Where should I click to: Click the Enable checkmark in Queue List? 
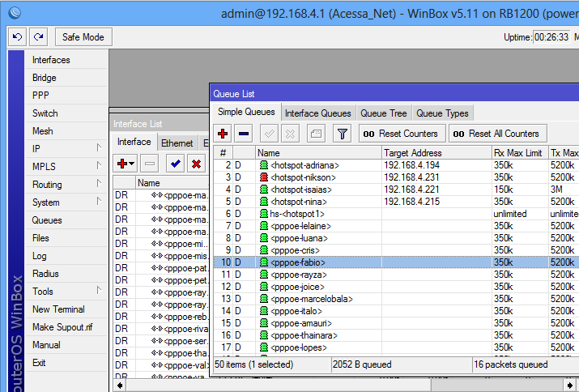pyautogui.click(x=269, y=134)
